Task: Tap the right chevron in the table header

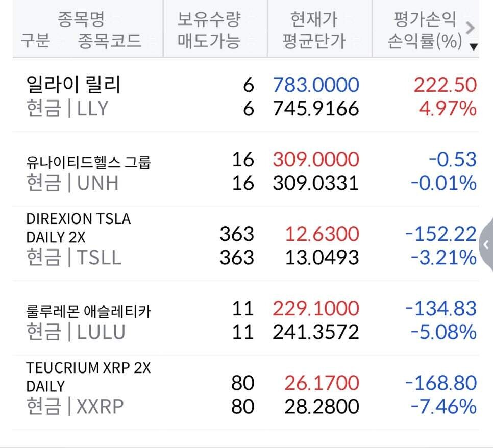Action: click(x=471, y=27)
